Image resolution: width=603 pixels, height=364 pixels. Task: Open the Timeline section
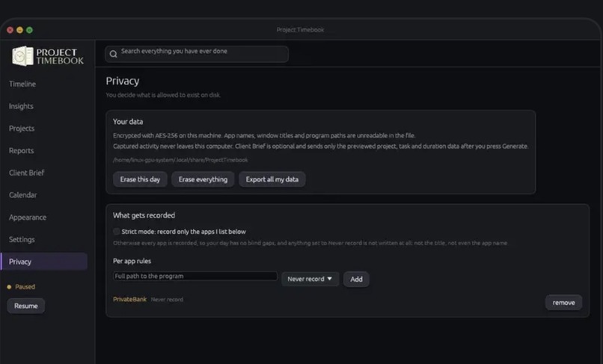22,84
